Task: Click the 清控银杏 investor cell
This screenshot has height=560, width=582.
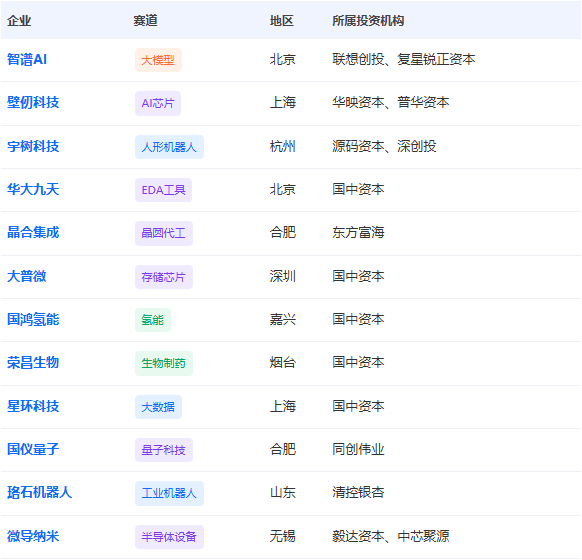Action: point(358,493)
